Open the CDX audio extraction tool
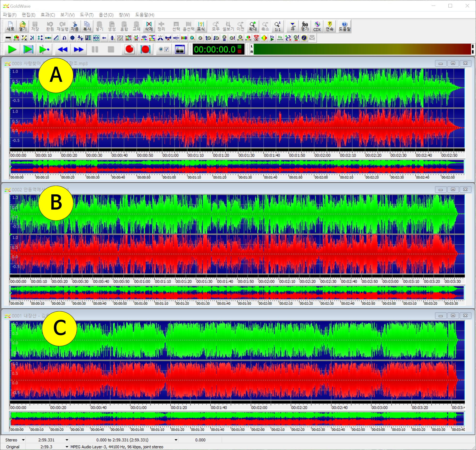Viewport: 476px width, 450px height. tap(317, 26)
